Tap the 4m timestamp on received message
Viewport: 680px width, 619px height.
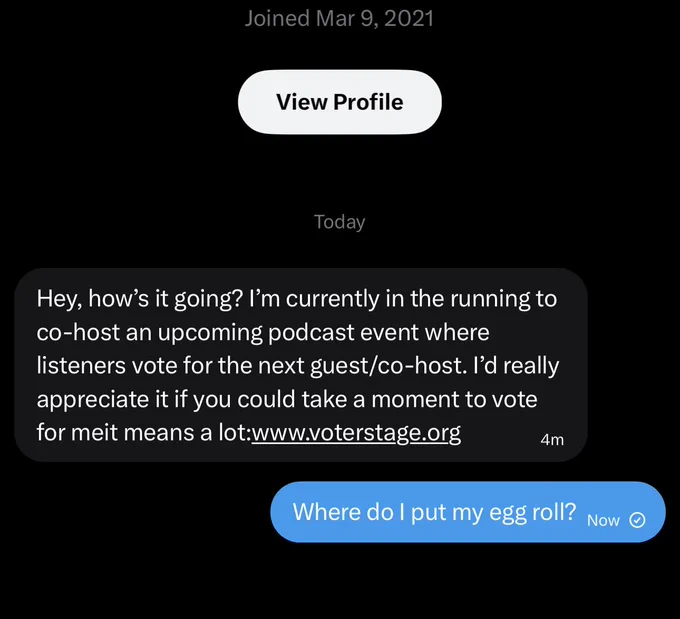[x=552, y=440]
